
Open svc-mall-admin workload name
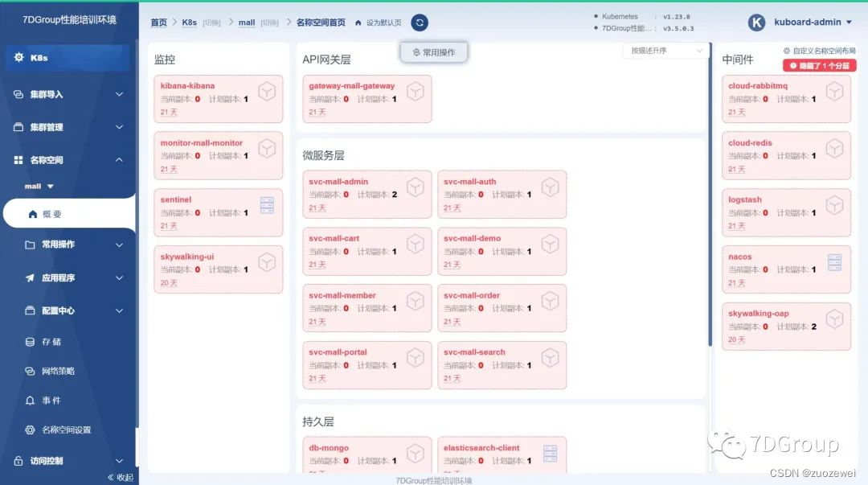point(338,182)
